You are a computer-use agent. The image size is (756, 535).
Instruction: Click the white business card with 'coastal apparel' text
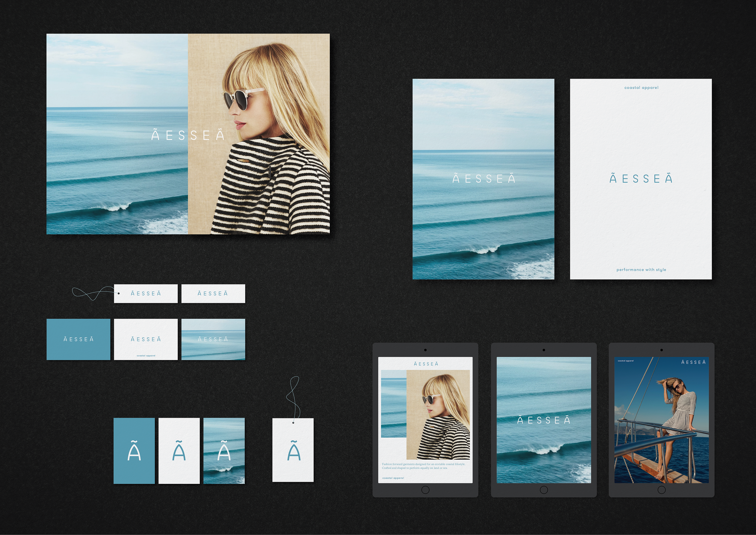pos(145,339)
